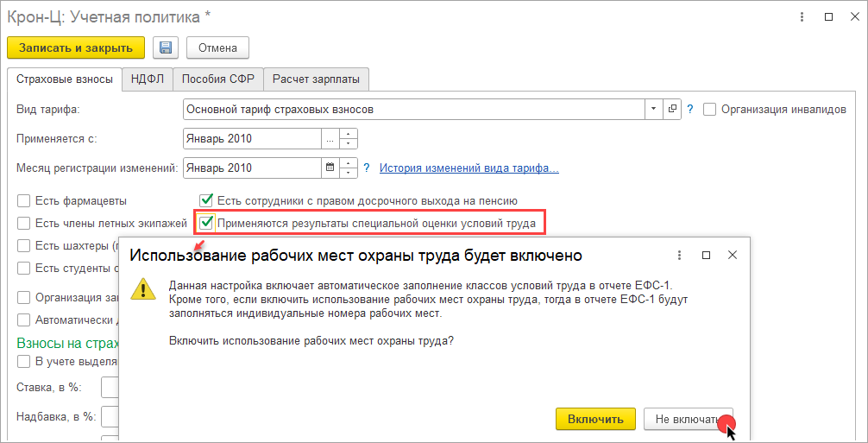The width and height of the screenshot is (868, 443).
Task: Increase Месяц регистрации изменений with up arrow
Action: [349, 163]
